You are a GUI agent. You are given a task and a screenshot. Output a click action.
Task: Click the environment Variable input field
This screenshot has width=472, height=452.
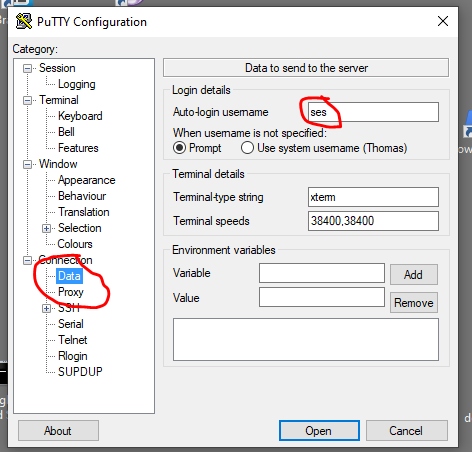[322, 273]
